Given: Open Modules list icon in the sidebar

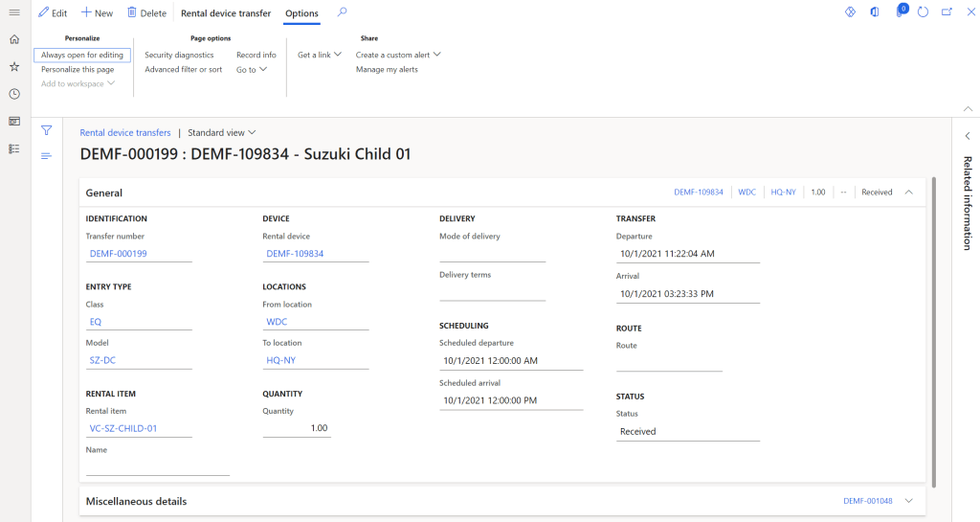Looking at the screenshot, I should click(14, 148).
